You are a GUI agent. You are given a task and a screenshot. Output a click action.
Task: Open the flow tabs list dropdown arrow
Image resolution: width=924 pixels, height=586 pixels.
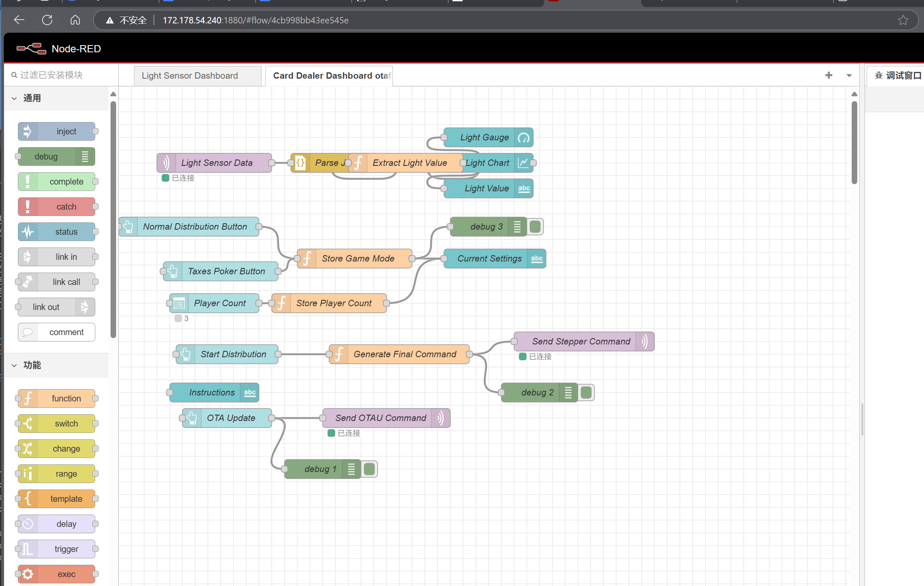pyautogui.click(x=849, y=76)
